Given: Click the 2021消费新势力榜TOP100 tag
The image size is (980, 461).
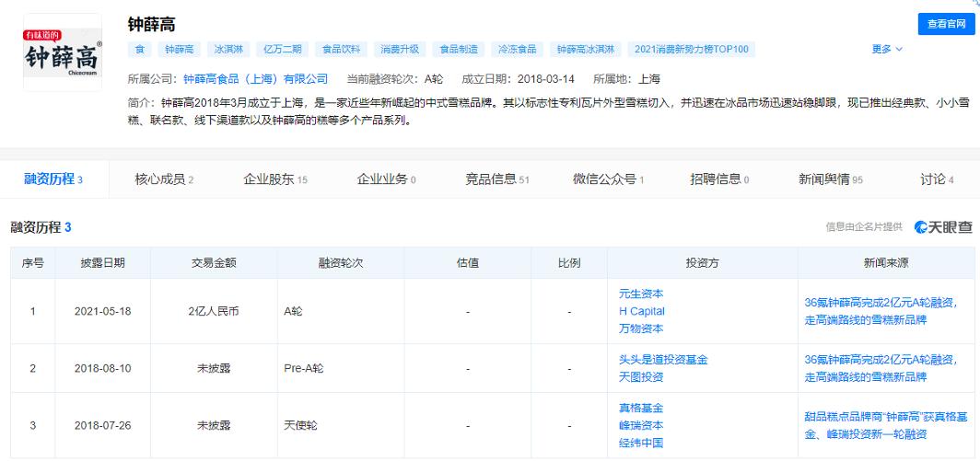Looking at the screenshot, I should (691, 50).
